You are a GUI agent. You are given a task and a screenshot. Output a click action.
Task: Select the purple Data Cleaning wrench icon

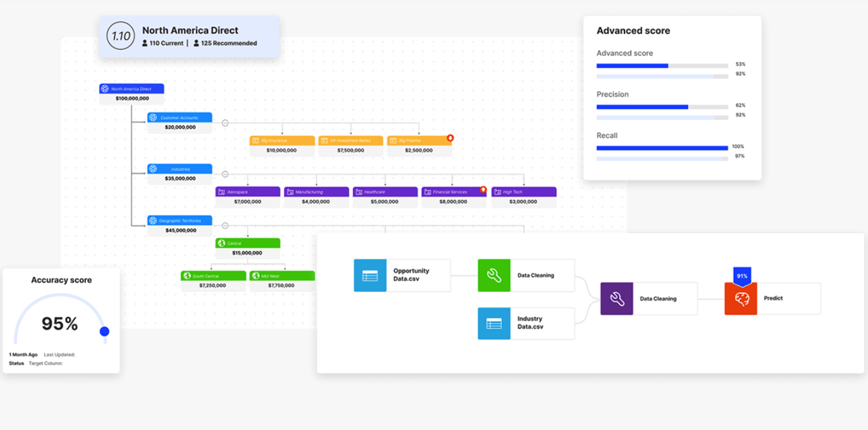coord(617,298)
